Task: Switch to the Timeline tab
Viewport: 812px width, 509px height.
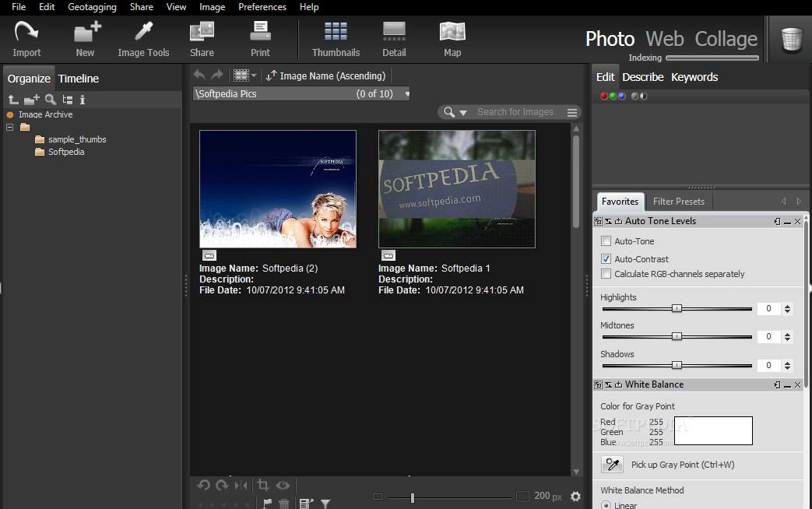Action: coord(78,79)
